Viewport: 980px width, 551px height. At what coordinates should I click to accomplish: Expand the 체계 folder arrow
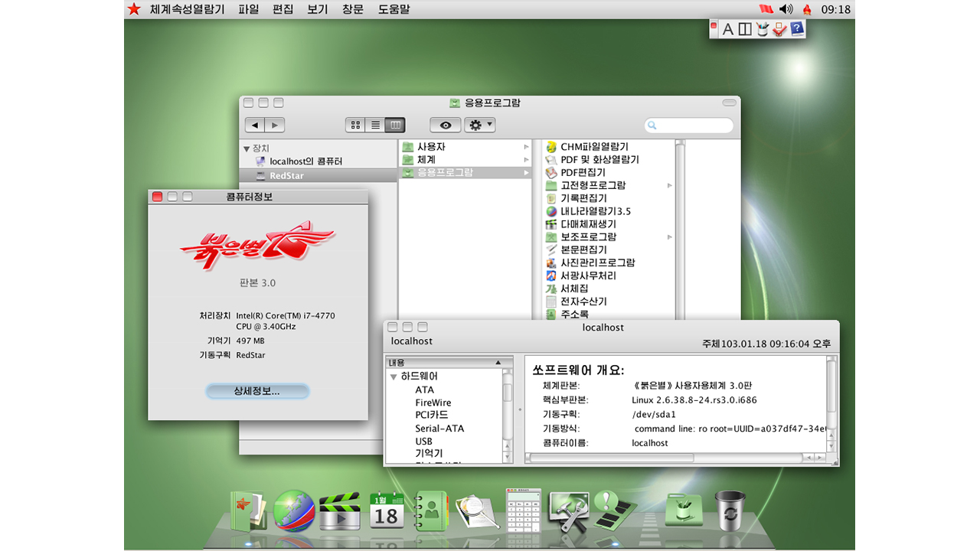click(x=526, y=160)
